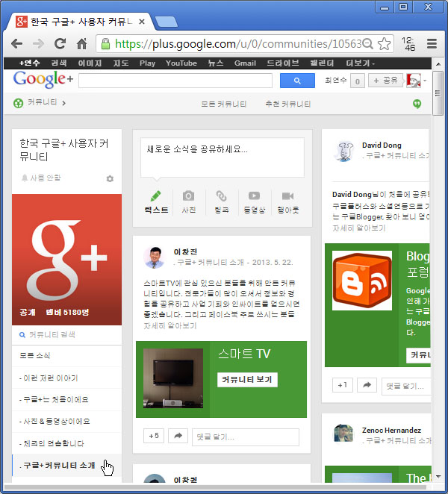Screen dimensions: 448x494
Task: Reload the page with the refresh icon
Action: tap(60, 44)
